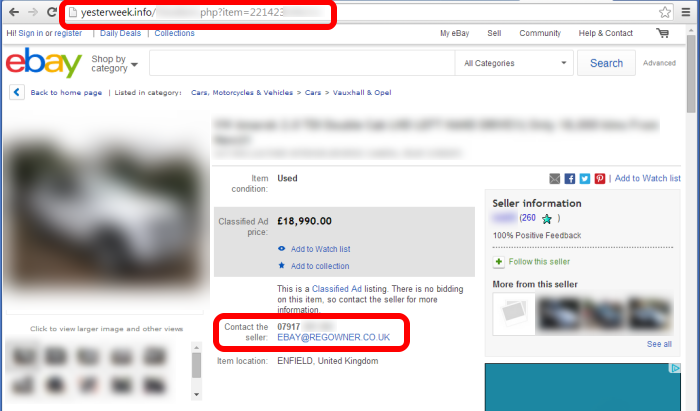Open Shop by category dropdown
The image size is (700, 411).
tap(114, 63)
